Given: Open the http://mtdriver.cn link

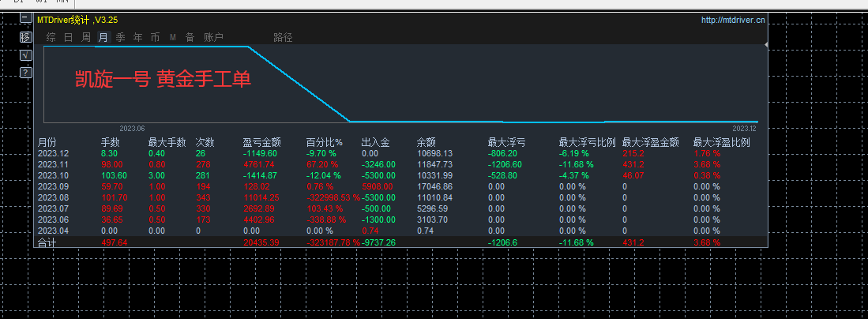Looking at the screenshot, I should tap(734, 20).
